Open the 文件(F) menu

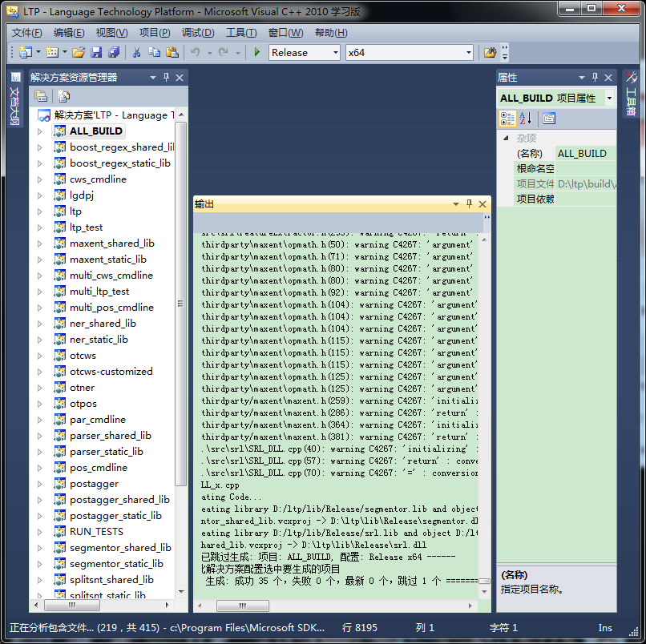pyautogui.click(x=26, y=33)
